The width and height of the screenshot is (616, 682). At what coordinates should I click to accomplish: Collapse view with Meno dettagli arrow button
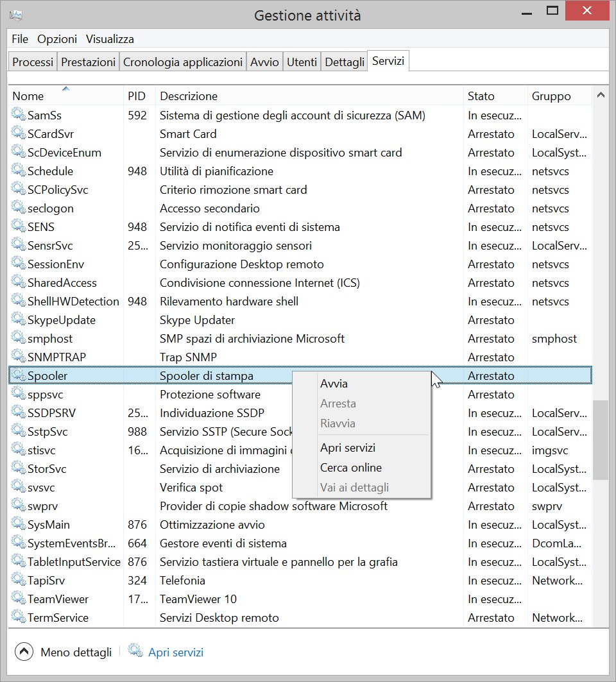click(24, 652)
